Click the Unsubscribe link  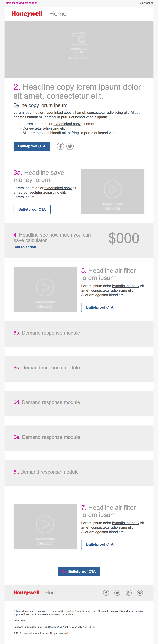tap(20, 621)
